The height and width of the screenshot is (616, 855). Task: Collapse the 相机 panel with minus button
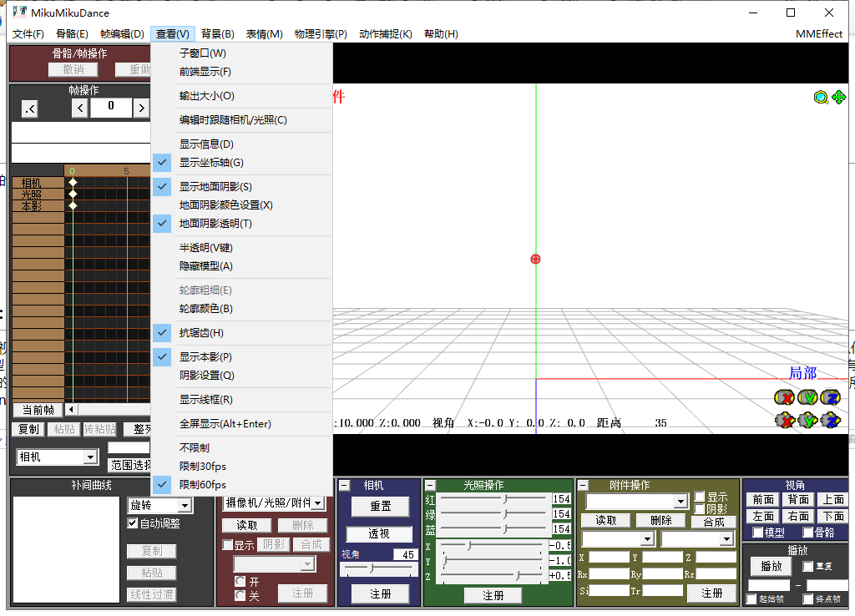tap(345, 485)
